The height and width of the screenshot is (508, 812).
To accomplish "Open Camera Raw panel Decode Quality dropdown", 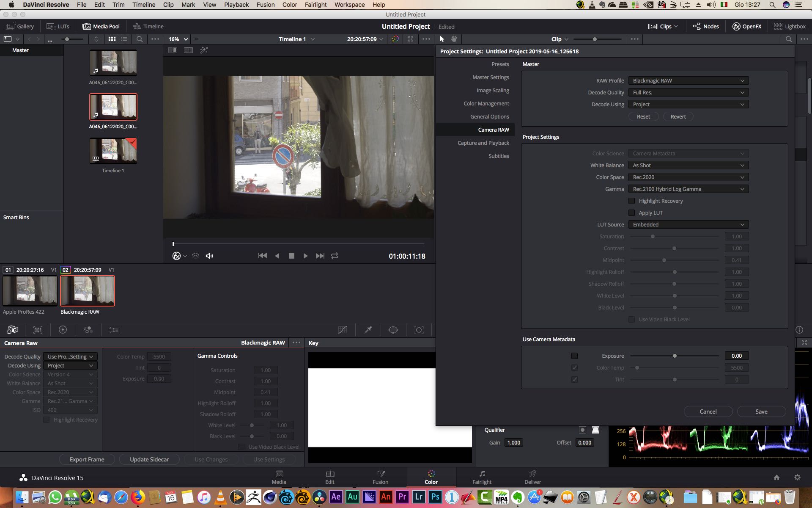I will coord(70,356).
